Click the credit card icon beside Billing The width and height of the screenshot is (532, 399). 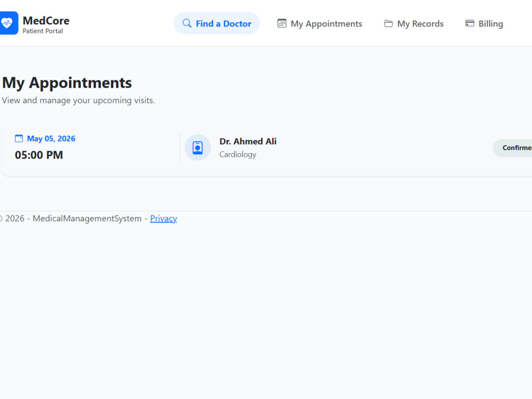point(470,23)
